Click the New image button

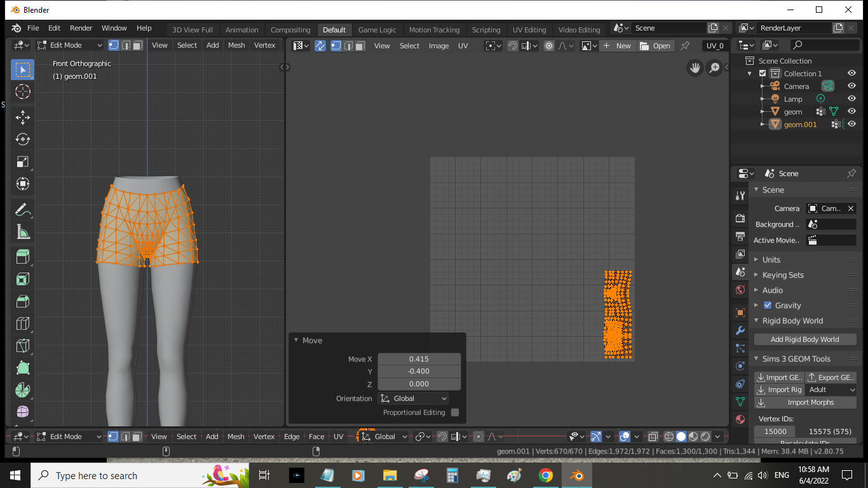(617, 46)
